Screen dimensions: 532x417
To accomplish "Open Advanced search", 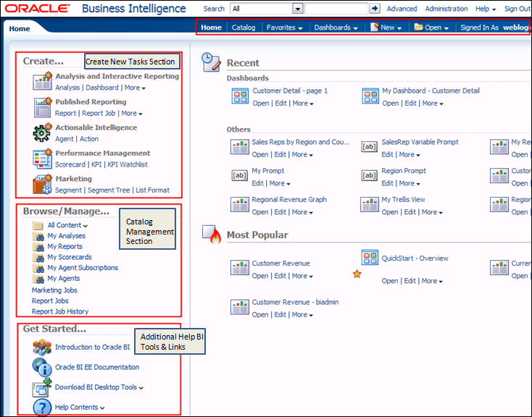I will tap(402, 9).
